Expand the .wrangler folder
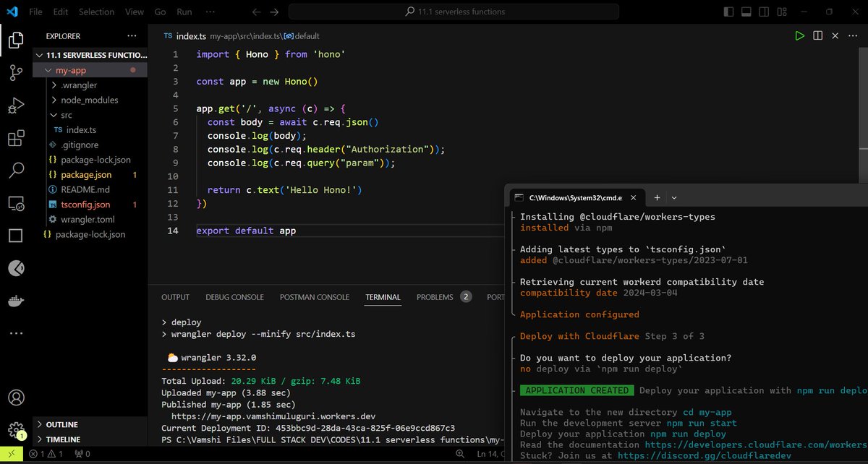This screenshot has width=868, height=464. pyautogui.click(x=90, y=85)
